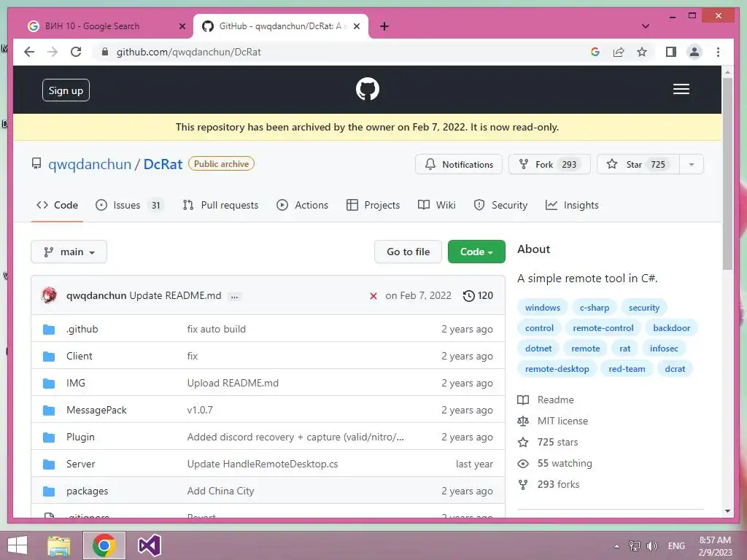747x560 pixels.
Task: Click qwqdanchun avatar in commit row
Action: (x=49, y=295)
